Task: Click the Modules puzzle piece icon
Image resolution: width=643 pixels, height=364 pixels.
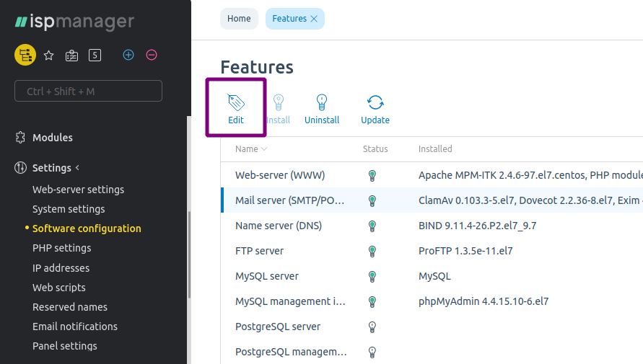Action: (x=20, y=138)
